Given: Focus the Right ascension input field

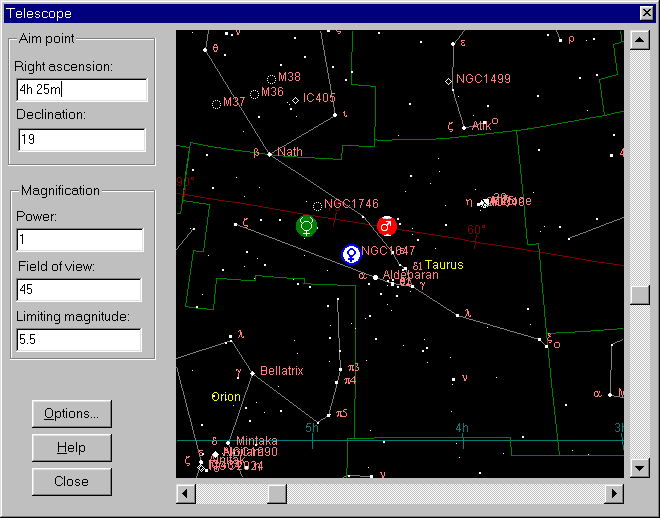Looking at the screenshot, I should tap(80, 90).
